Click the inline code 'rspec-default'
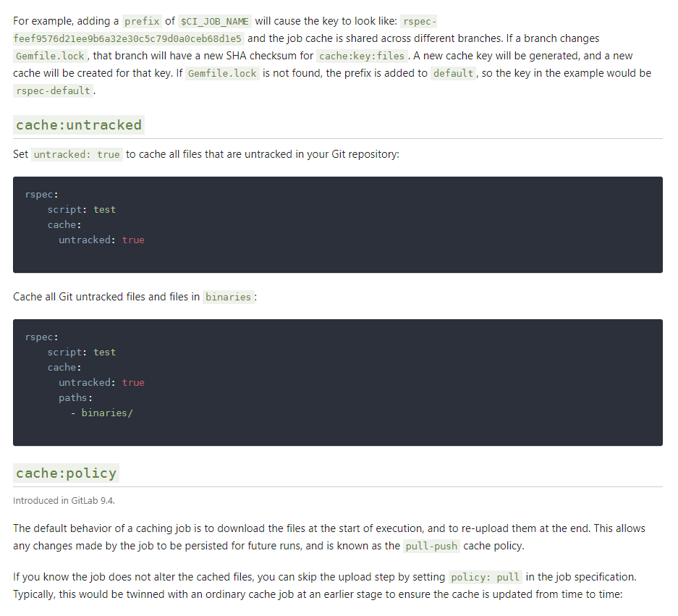The image size is (678, 616). click(54, 90)
